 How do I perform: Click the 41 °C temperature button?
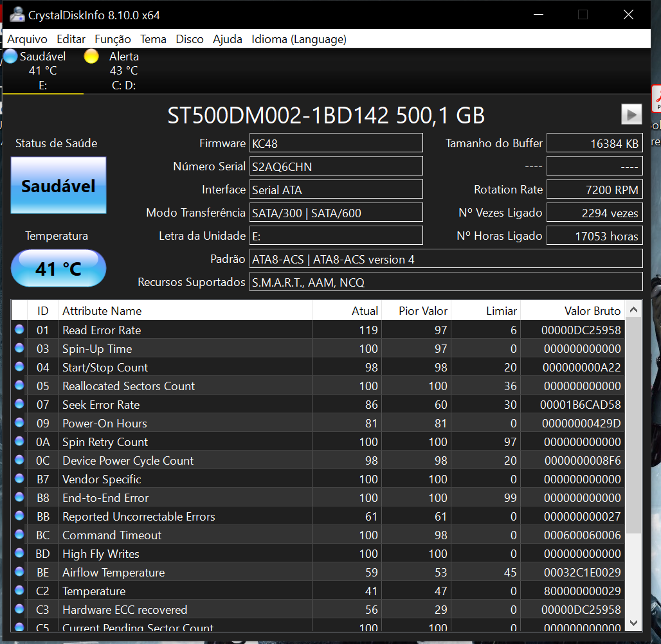point(58,269)
